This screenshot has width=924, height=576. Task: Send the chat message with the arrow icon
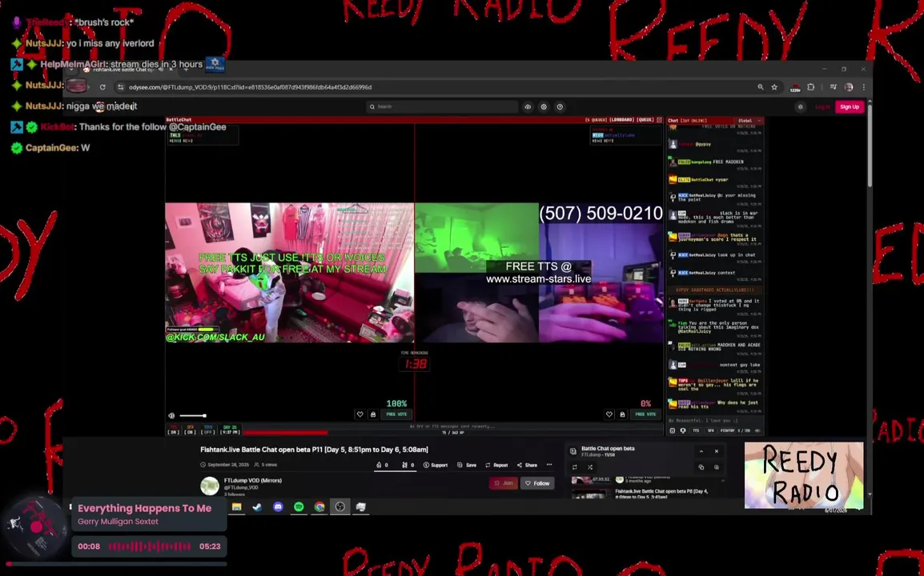(x=757, y=430)
